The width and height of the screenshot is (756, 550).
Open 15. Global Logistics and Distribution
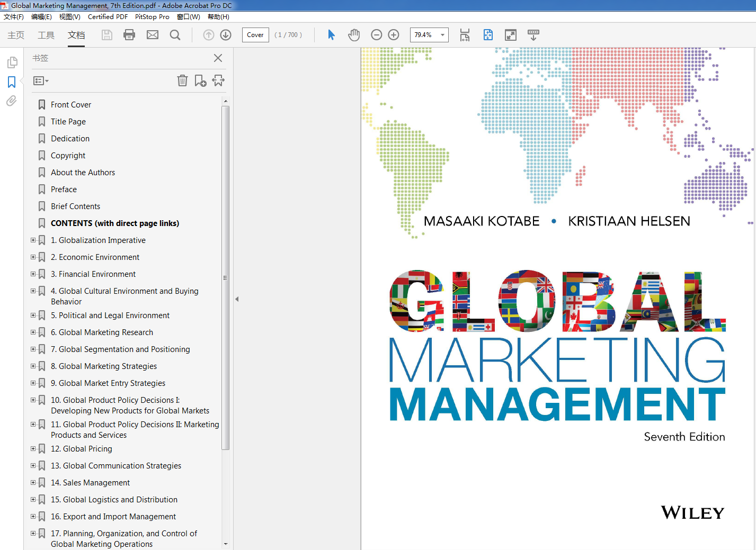(114, 500)
